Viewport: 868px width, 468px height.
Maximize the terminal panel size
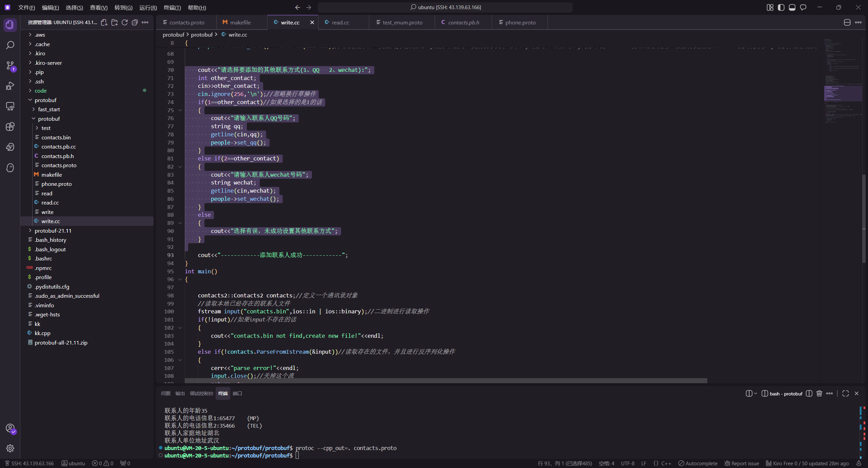coord(845,393)
